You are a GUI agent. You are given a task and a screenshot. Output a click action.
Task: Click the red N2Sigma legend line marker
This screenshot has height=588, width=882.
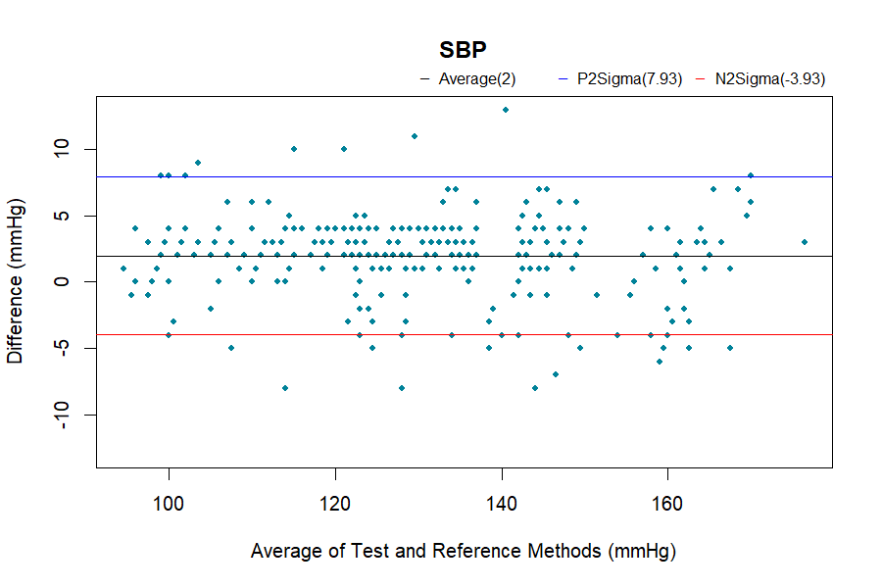(700, 79)
